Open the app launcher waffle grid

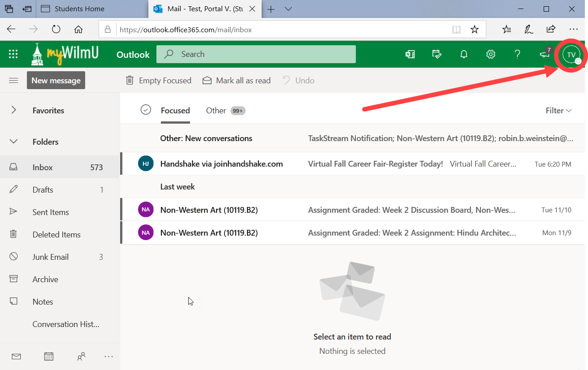pos(13,54)
